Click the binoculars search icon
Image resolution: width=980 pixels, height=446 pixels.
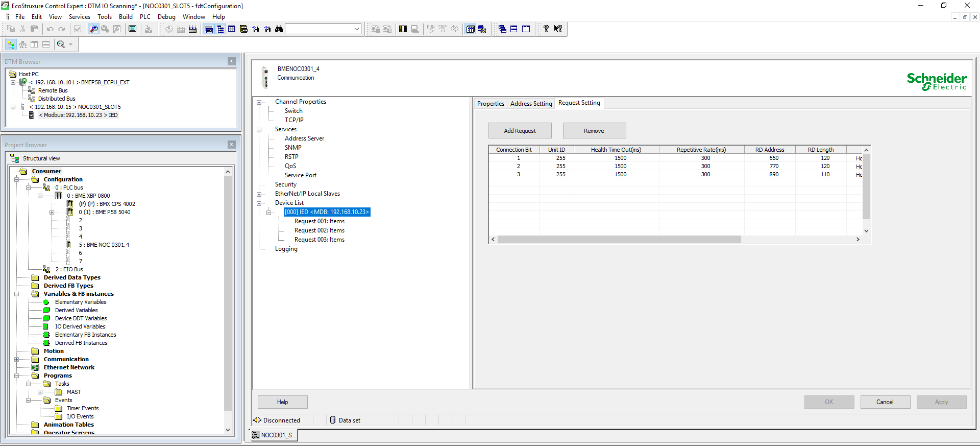pyautogui.click(x=279, y=29)
